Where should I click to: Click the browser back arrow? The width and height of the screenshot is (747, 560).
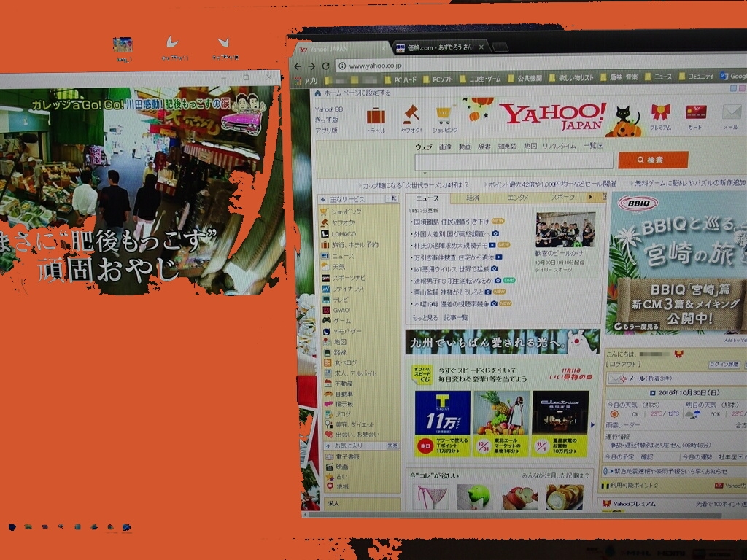click(298, 66)
